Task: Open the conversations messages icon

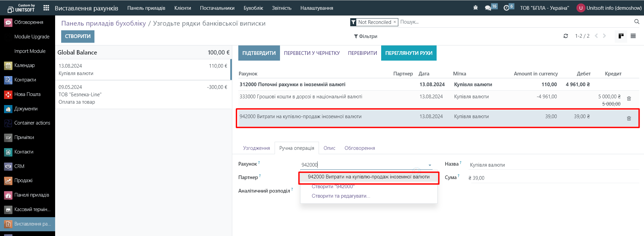Action: point(488,8)
